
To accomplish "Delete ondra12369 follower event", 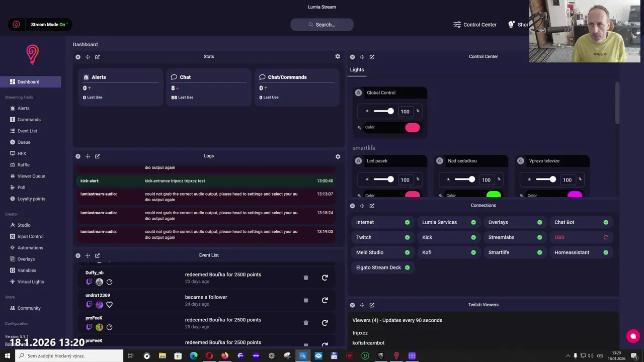I will [306, 300].
